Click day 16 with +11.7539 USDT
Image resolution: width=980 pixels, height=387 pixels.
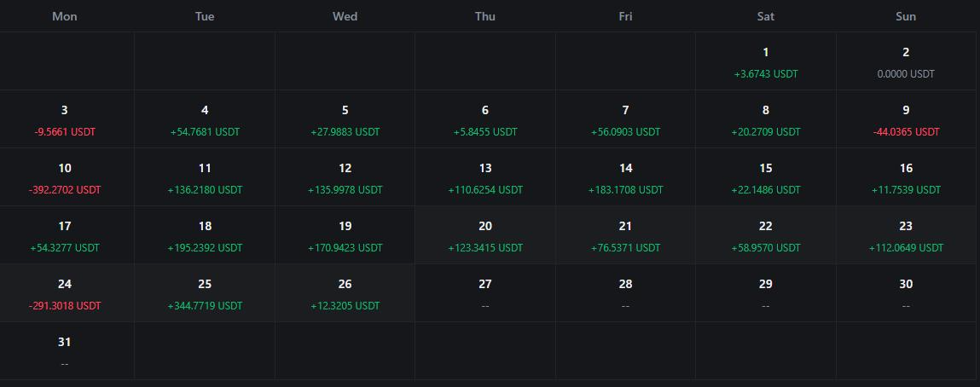pos(906,177)
